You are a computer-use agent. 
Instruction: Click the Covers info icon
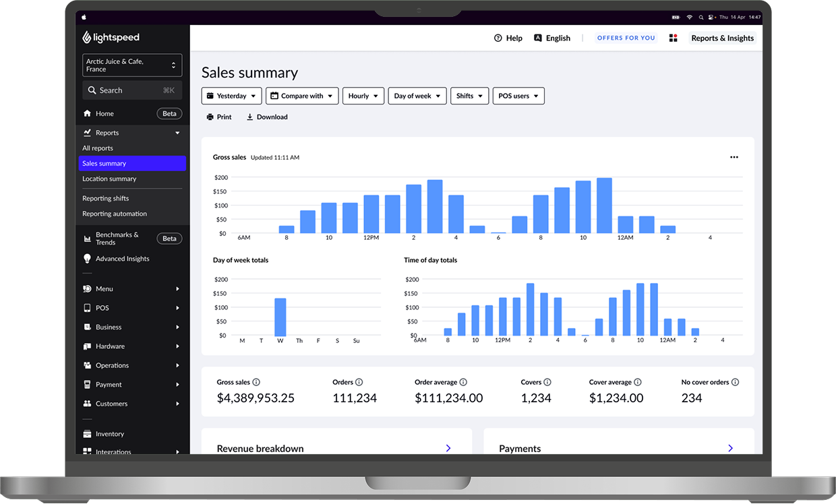click(547, 382)
